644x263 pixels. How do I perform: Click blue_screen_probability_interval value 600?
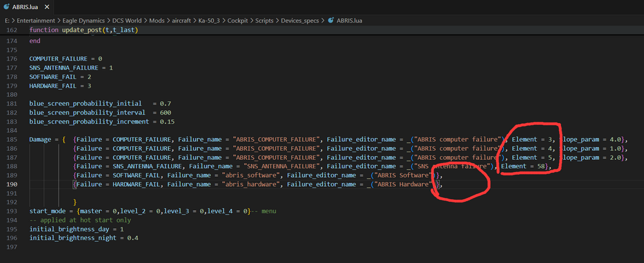165,113
